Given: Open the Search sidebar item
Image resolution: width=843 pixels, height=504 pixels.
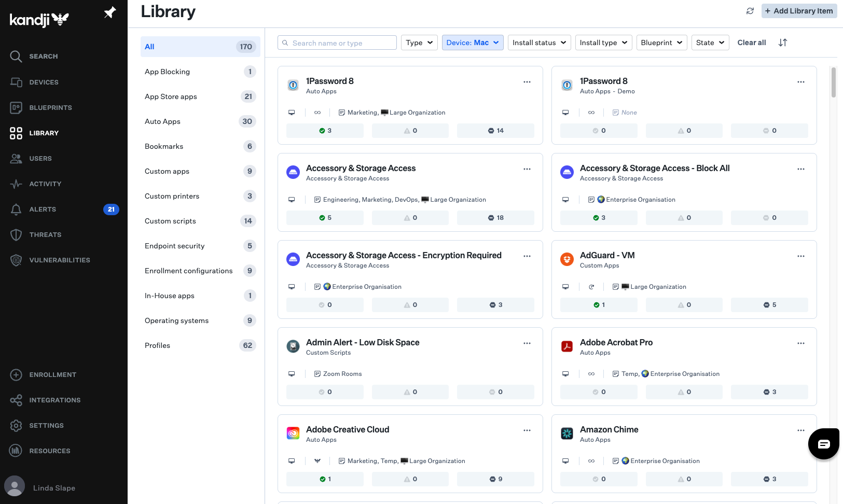Looking at the screenshot, I should (x=34, y=56).
